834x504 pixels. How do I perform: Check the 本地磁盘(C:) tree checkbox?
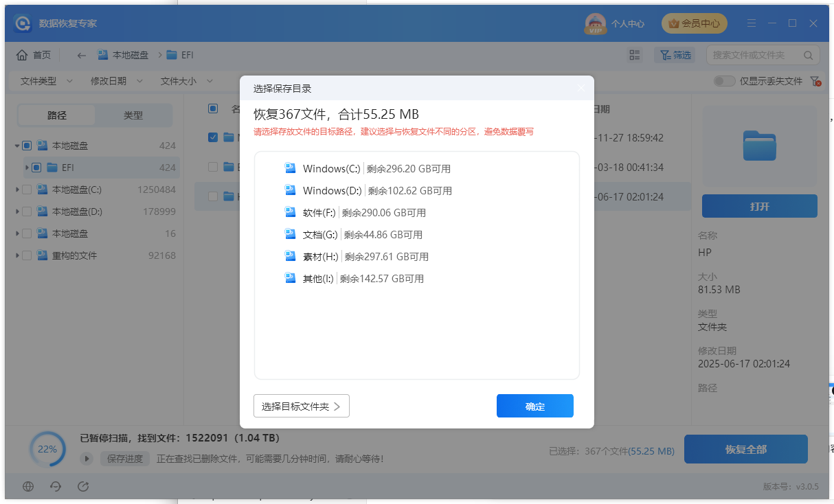pos(27,190)
